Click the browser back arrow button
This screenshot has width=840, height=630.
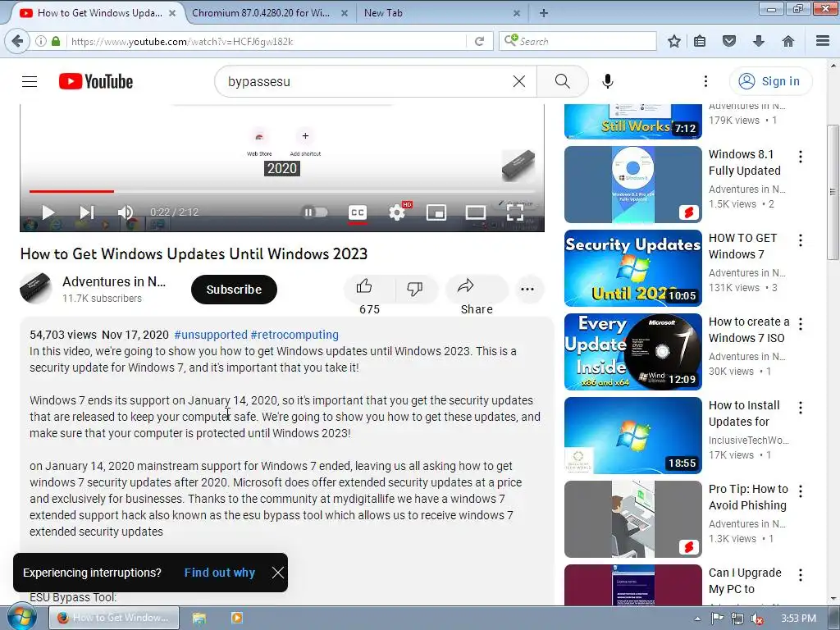point(17,41)
